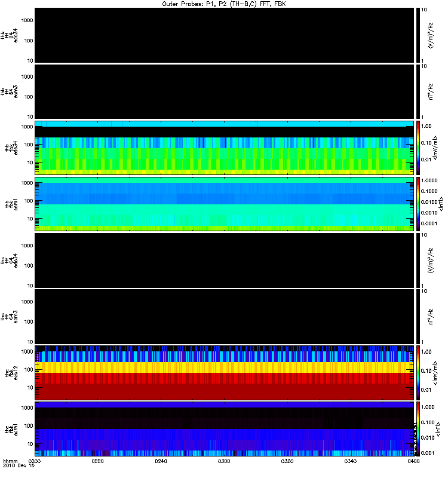Click the "thc fbk scm1" y-axis panel label
This screenshot has width=448, height=478.
pos(11,429)
